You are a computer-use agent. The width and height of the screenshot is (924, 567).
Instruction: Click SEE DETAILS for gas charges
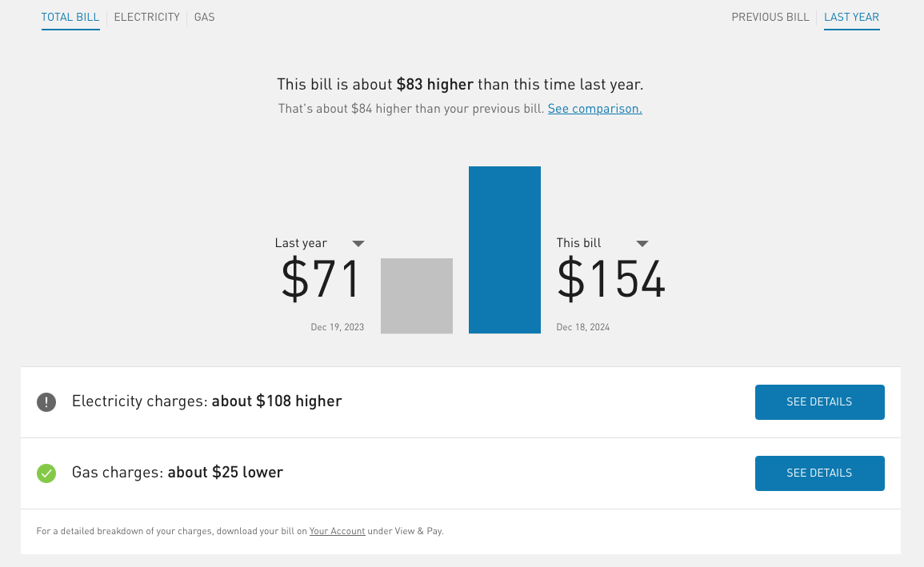click(x=819, y=473)
